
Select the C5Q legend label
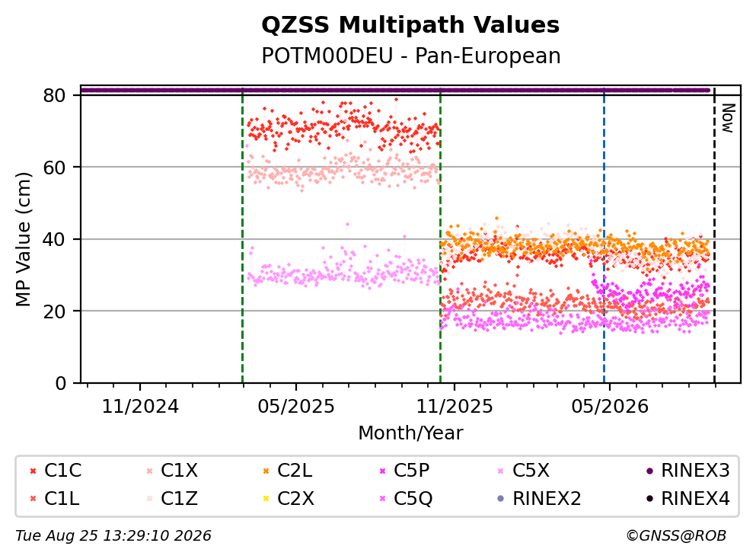tap(413, 499)
